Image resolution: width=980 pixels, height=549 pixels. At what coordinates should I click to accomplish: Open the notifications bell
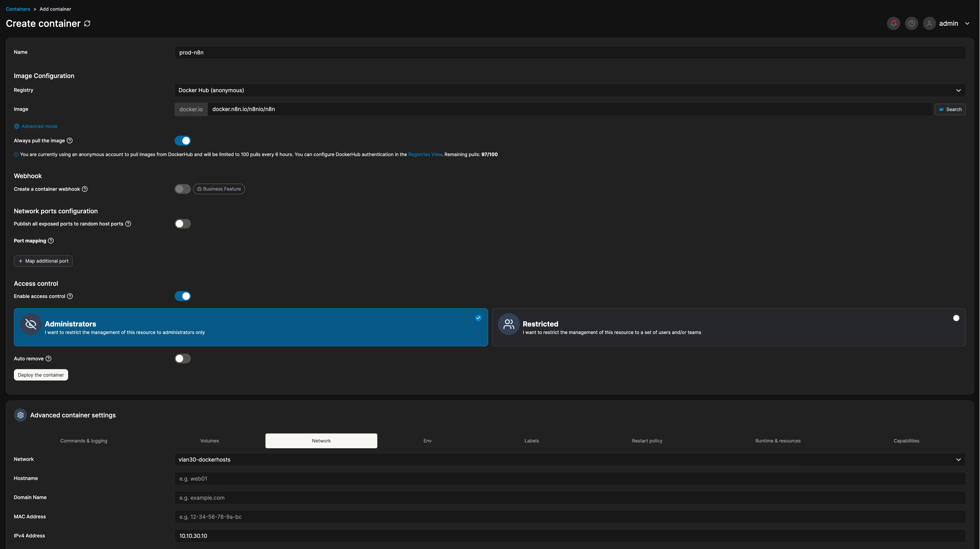tap(893, 24)
